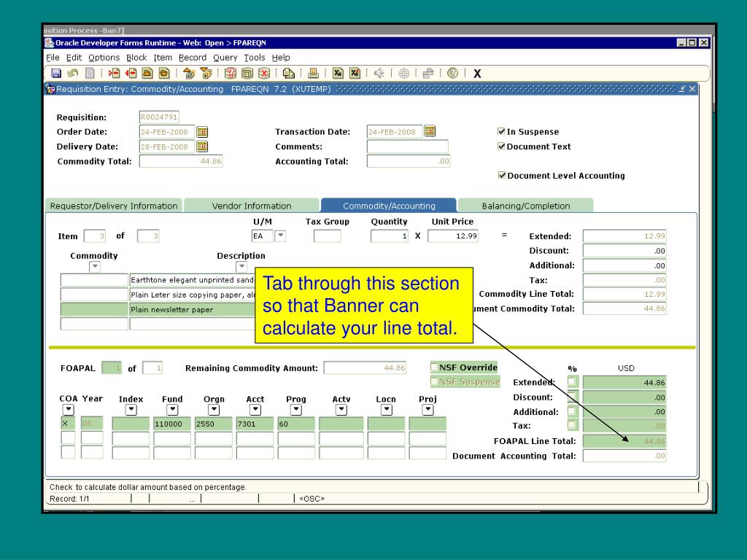The height and width of the screenshot is (560, 747).
Task: Open the Prog lookup dropdown arrow
Action: click(296, 410)
